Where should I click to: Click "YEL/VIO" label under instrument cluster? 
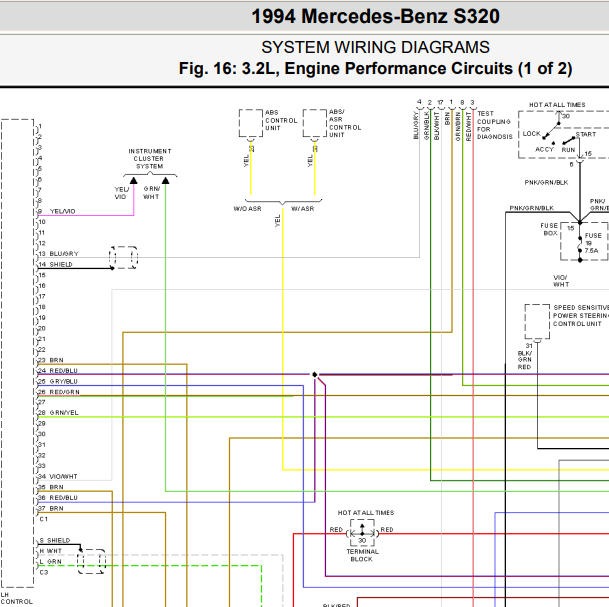[121, 193]
